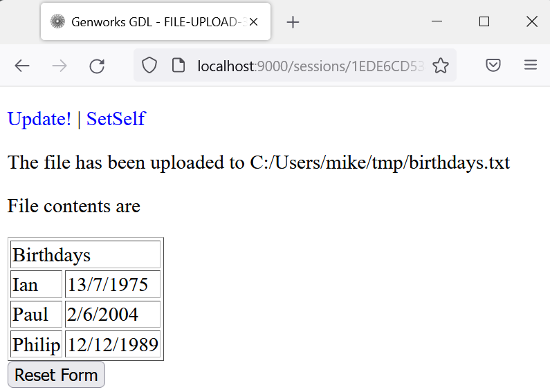Click the SetSelf link
The image size is (550, 392).
point(116,119)
